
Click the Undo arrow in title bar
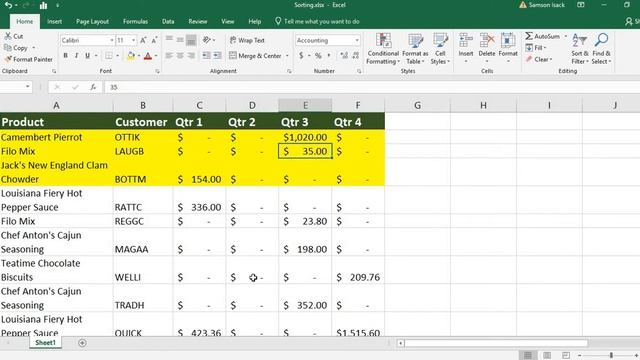[8, 5]
